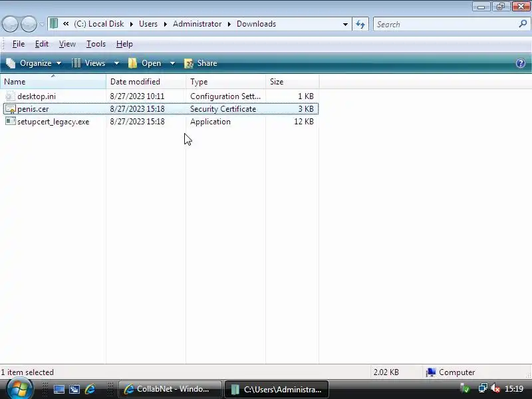532x399 pixels.
Task: Click Switch between windows quick launch icon
Action: (74, 389)
